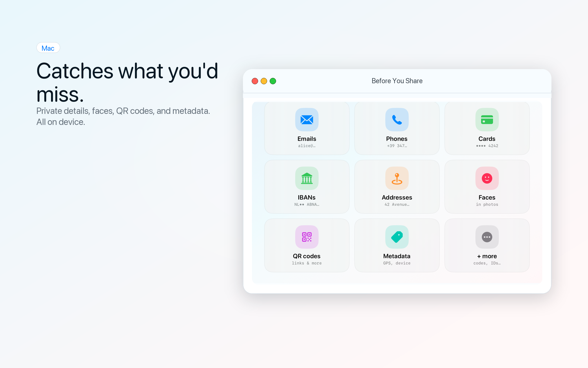This screenshot has height=368, width=588.
Task: Click the '+ more' label
Action: click(x=487, y=256)
